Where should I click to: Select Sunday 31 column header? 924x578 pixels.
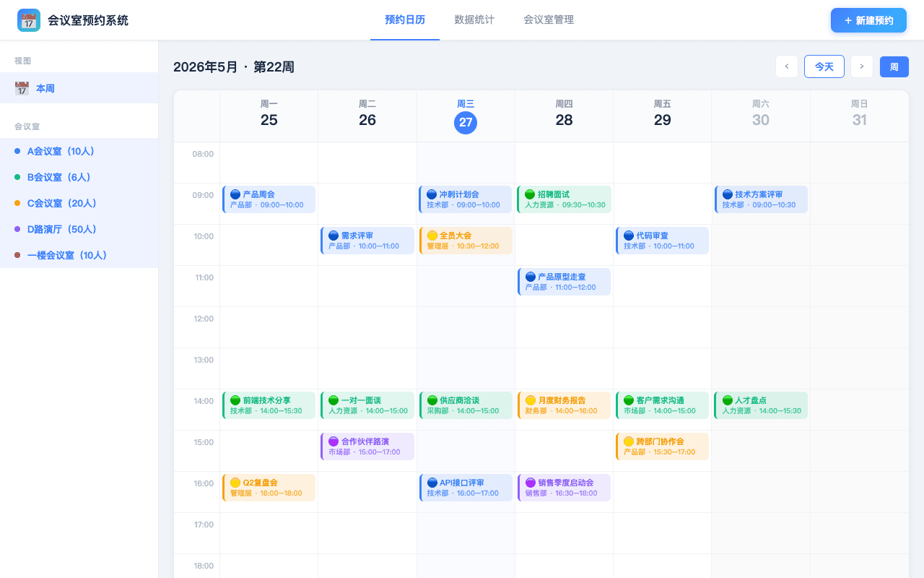[x=859, y=116]
